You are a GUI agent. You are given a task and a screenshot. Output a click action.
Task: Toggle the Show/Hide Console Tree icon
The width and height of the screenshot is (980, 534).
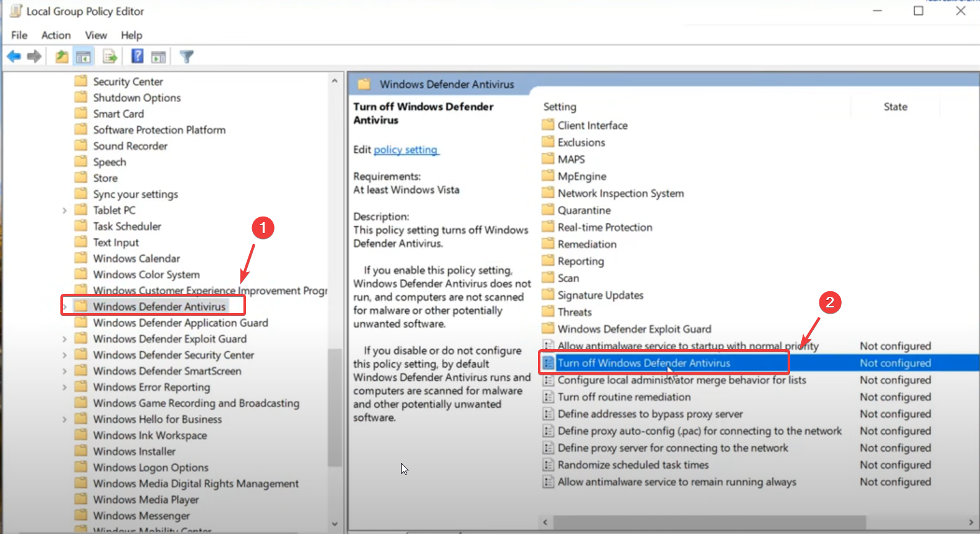83,57
